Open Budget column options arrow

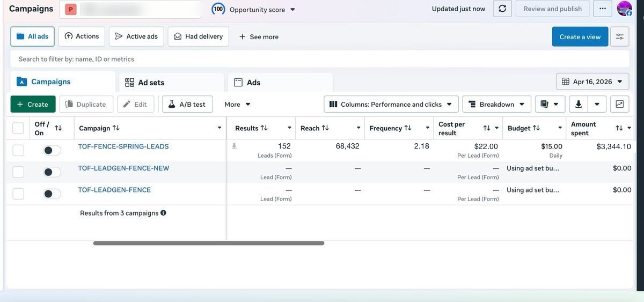(560, 128)
